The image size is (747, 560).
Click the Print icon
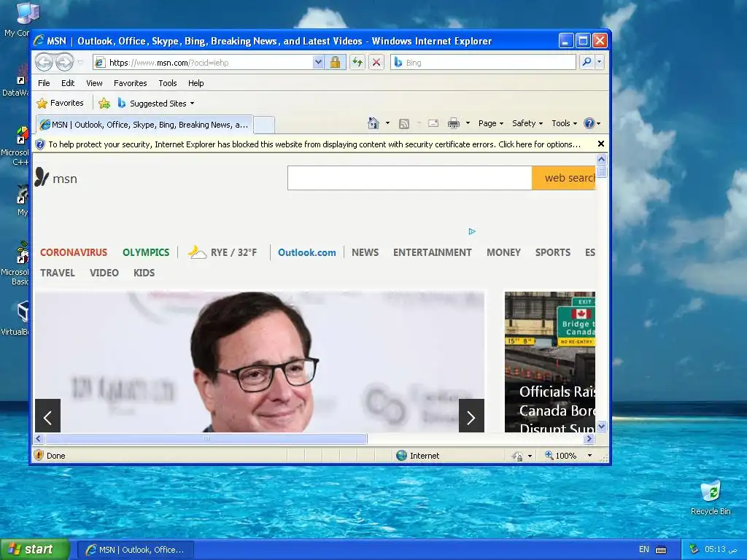click(454, 123)
